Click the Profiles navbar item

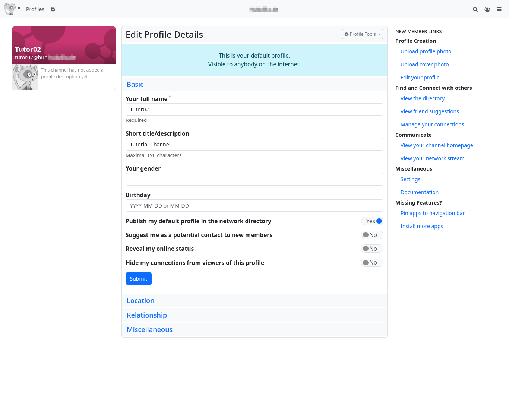pos(35,9)
